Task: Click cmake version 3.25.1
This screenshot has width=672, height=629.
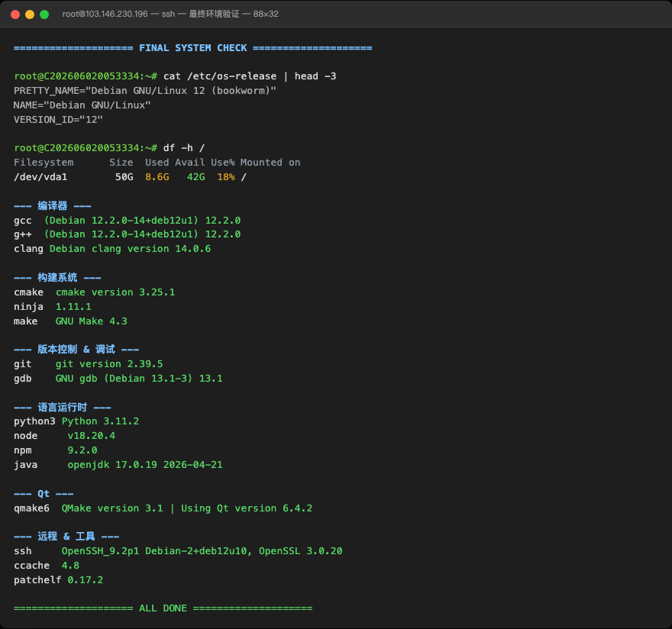Action: [115, 292]
